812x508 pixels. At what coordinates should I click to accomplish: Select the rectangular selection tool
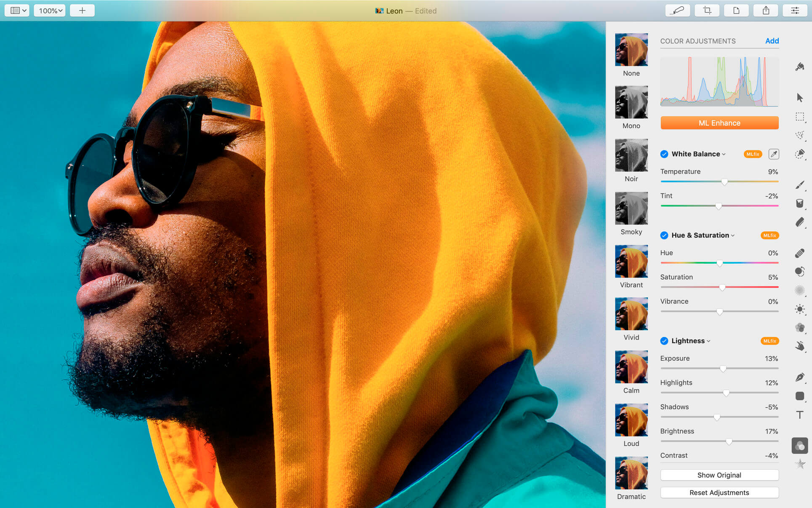(x=800, y=117)
